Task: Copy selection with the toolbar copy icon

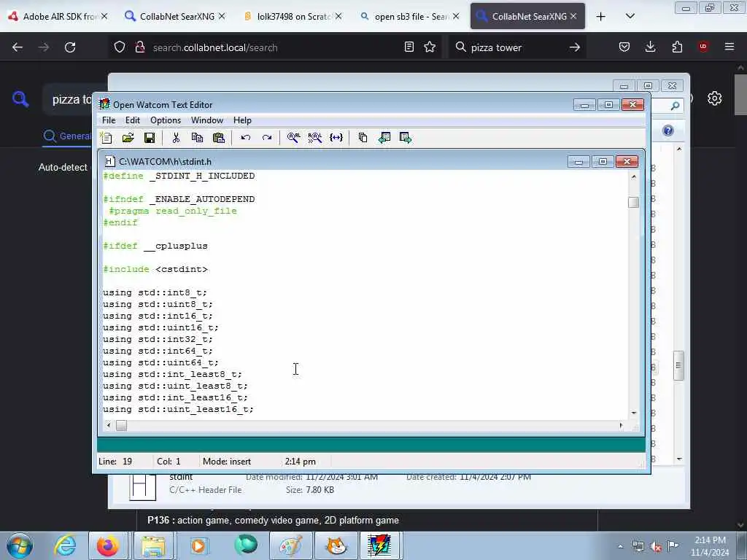Action: coord(197,138)
